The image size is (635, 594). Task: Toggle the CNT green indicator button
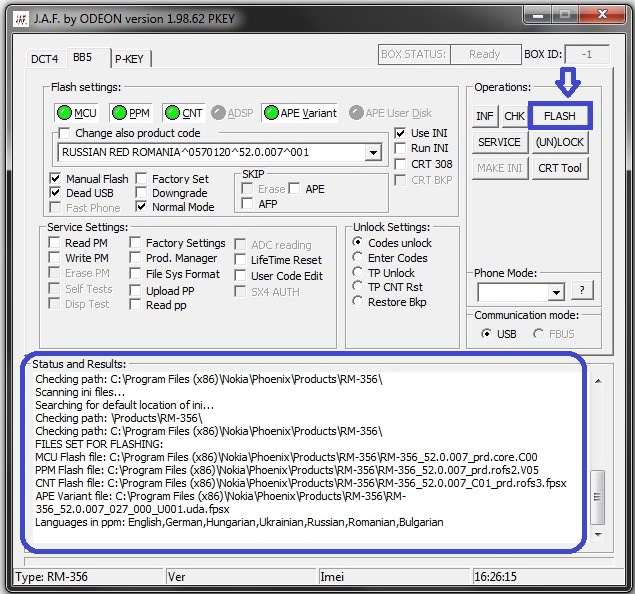(x=183, y=113)
